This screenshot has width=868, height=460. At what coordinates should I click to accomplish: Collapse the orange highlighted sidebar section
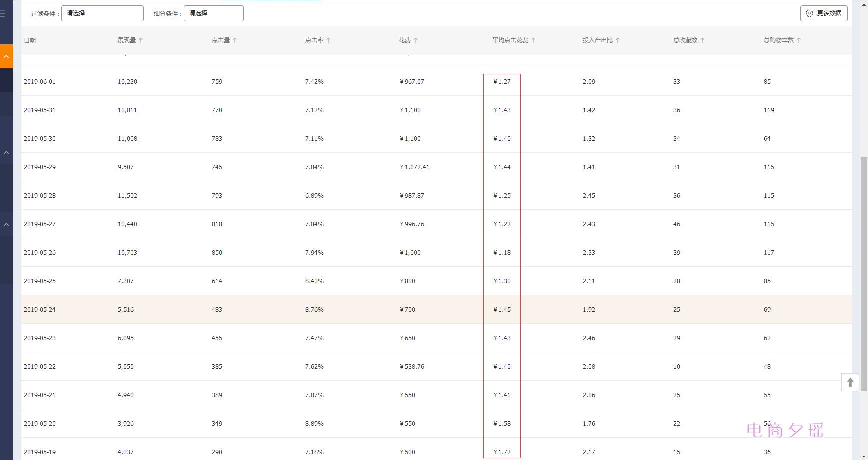(x=6, y=56)
